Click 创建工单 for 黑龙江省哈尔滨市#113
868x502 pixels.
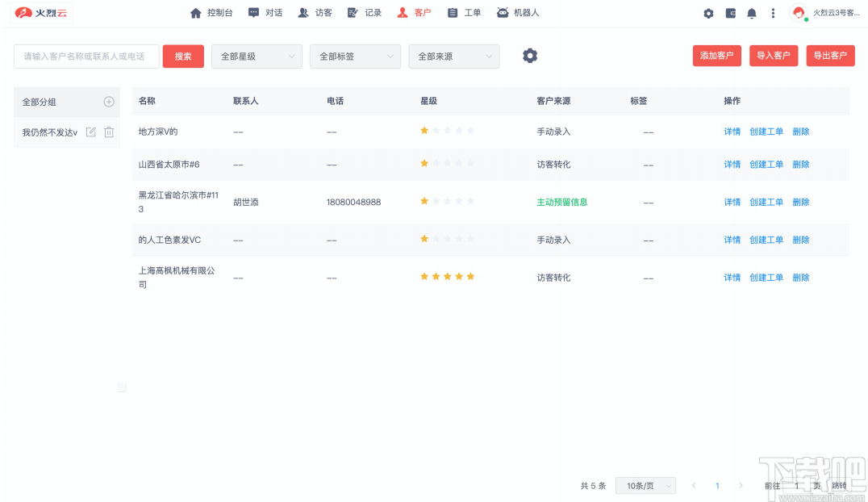766,203
